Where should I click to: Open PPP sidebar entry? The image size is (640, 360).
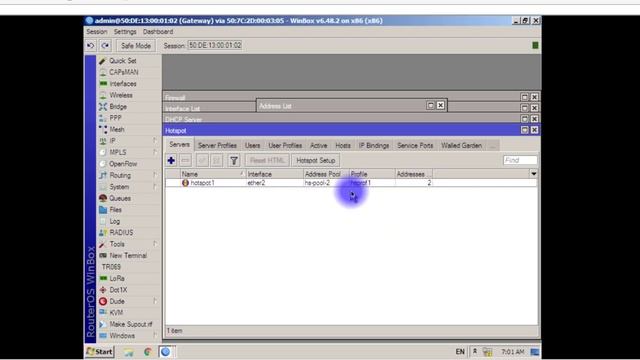pos(115,118)
